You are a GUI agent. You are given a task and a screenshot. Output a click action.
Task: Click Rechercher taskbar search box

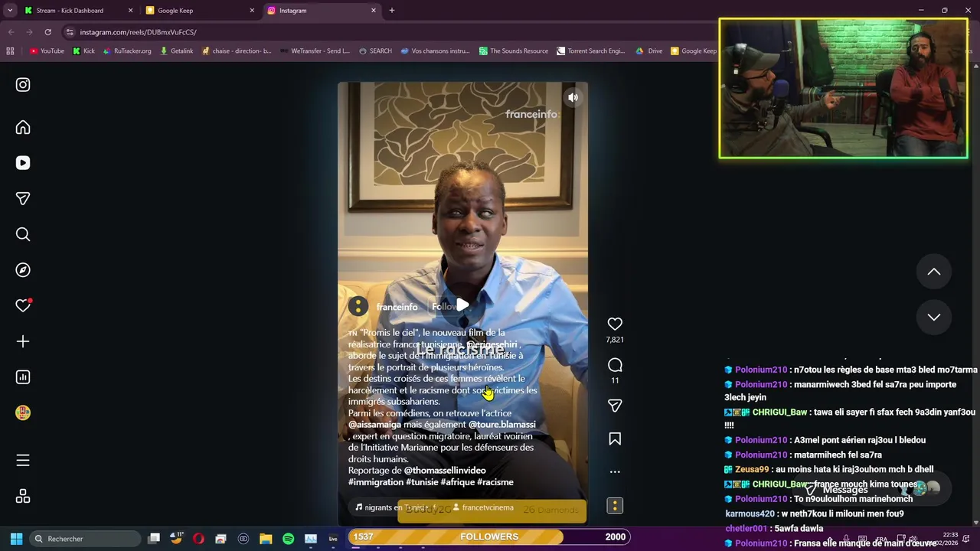(x=86, y=539)
